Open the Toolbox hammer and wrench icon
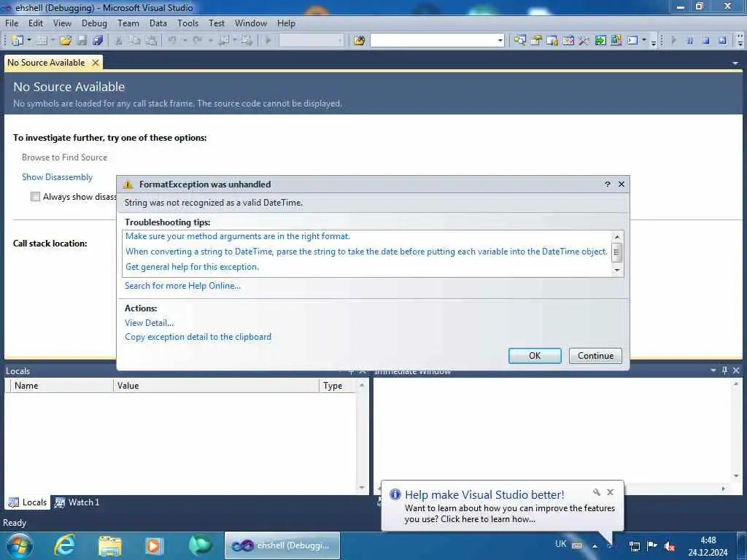 coord(584,41)
